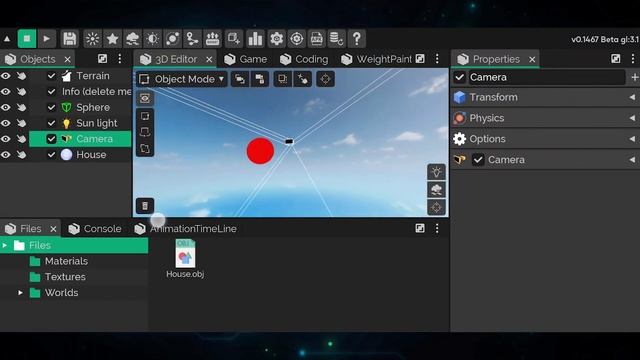Open the sun lighting settings icon

point(92,39)
